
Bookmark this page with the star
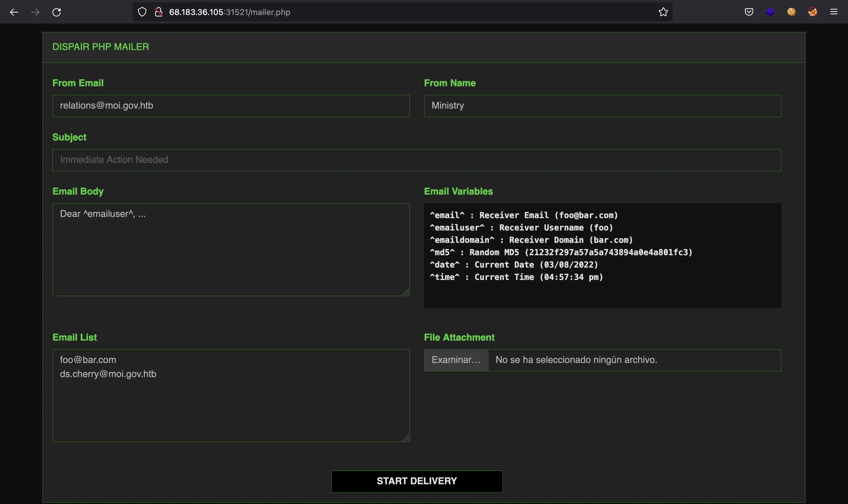tap(663, 12)
